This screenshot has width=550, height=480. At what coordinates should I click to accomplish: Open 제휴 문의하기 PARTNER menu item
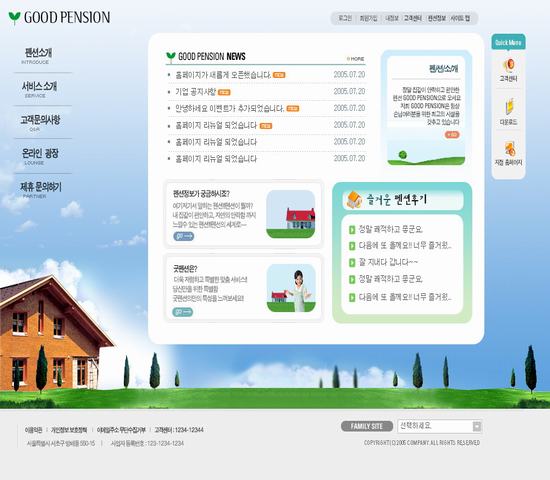(41, 190)
